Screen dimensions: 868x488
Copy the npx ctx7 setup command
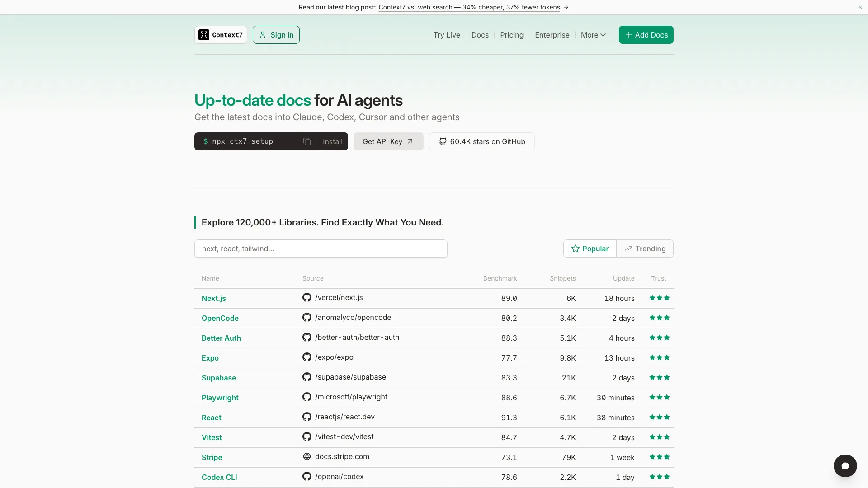point(307,141)
